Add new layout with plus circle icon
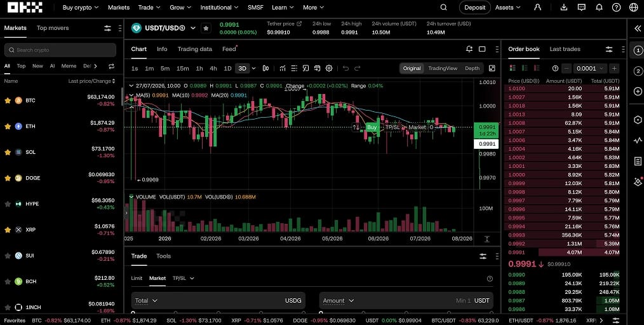The height and width of the screenshot is (325, 644). click(638, 92)
